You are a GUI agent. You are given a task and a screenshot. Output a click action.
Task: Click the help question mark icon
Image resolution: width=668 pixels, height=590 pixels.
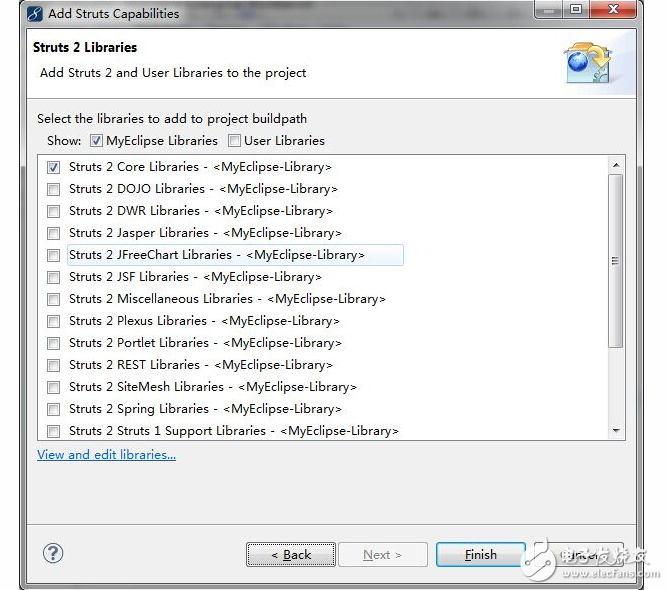point(53,553)
